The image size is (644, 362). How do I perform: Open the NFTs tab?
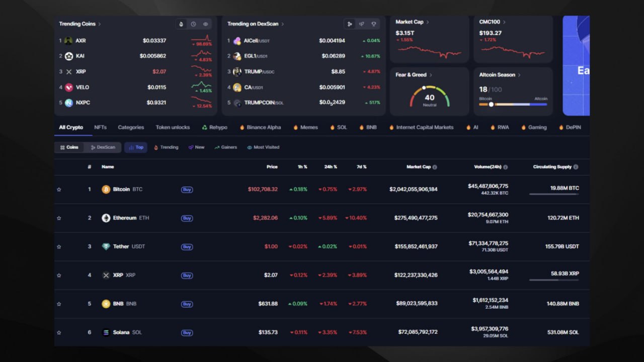(100, 128)
